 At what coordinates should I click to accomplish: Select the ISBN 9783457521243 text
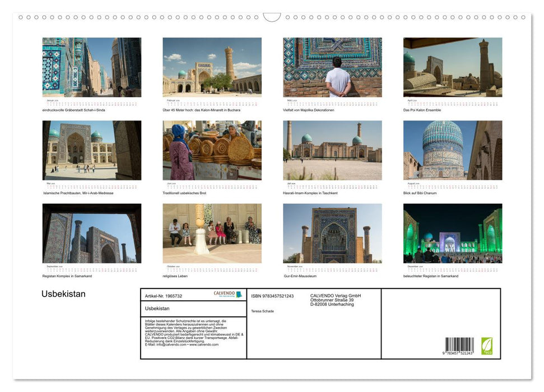pyautogui.click(x=274, y=295)
